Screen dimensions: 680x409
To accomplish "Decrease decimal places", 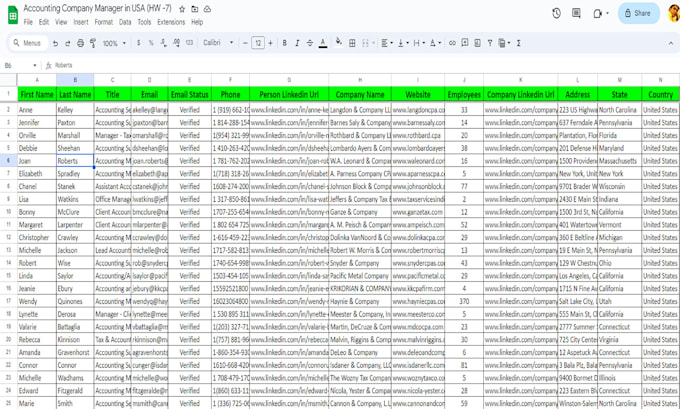I will tap(163, 43).
